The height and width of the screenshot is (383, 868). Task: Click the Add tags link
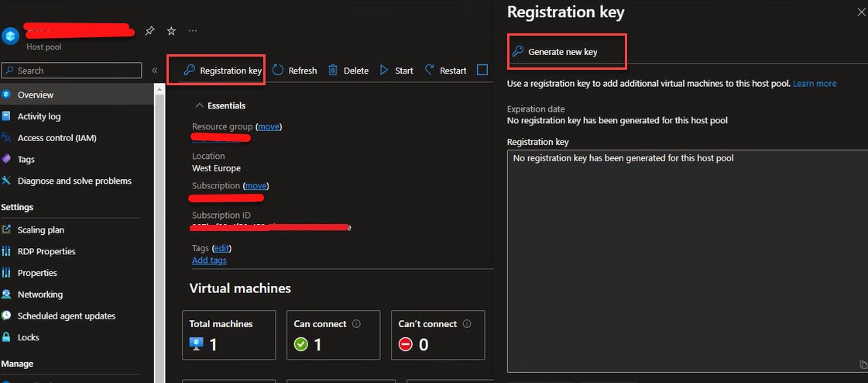(209, 261)
